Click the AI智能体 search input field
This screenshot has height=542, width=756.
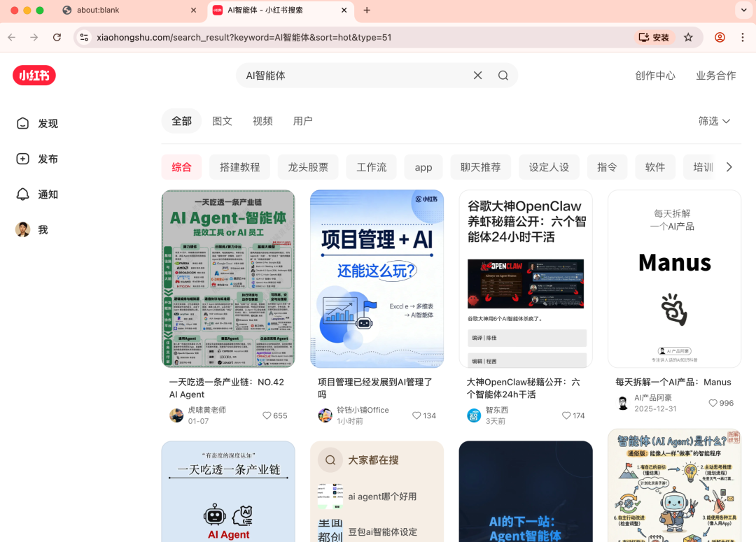click(350, 76)
